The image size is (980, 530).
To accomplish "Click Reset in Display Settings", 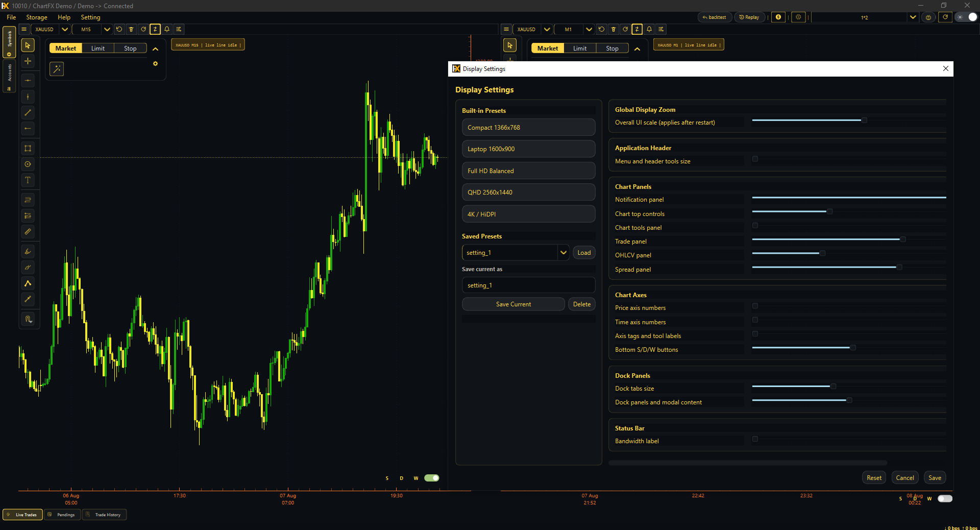I will point(874,478).
